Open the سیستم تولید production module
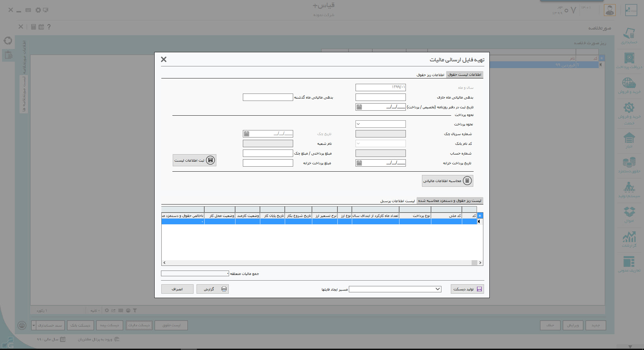Screen dimensions: 644x350 [629, 189]
